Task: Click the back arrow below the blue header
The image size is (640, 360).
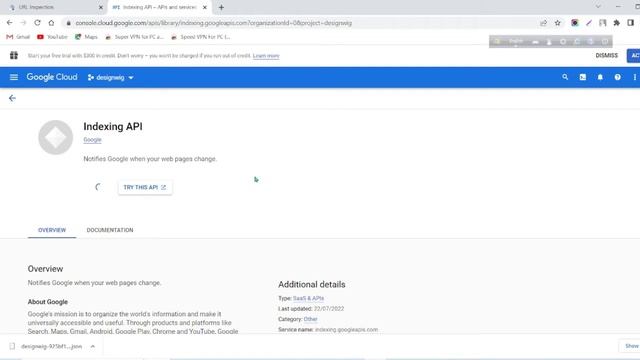Action: point(12,98)
